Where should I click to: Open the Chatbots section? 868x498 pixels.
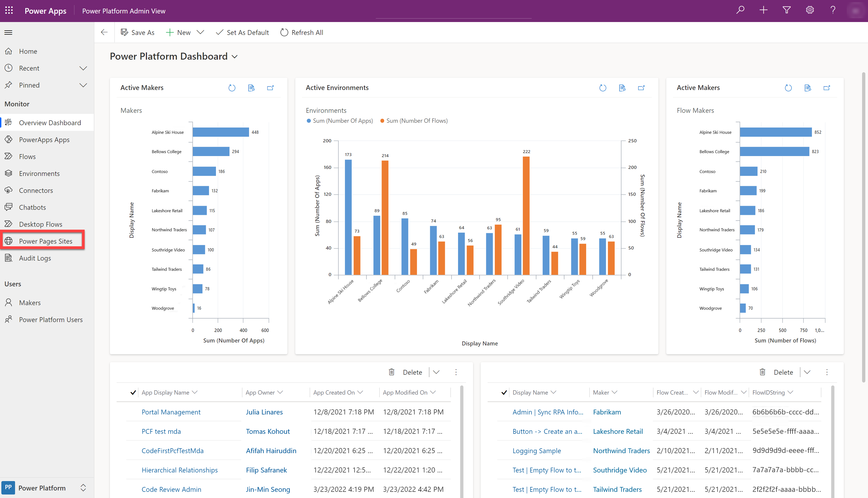[x=32, y=207]
